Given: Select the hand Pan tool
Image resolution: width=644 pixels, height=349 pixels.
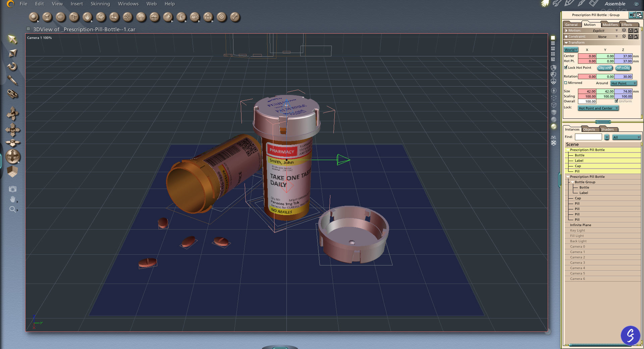Looking at the screenshot, I should point(13,199).
